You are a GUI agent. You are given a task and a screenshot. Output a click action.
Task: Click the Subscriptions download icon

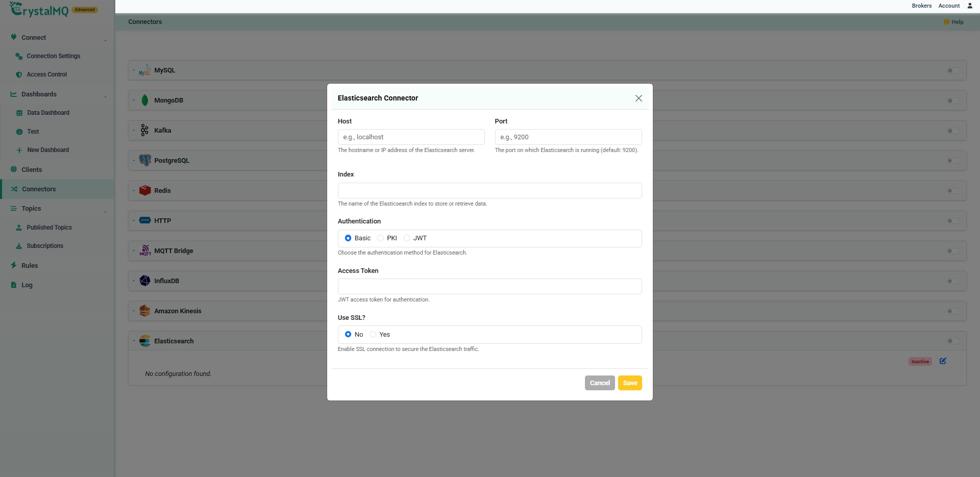point(19,246)
